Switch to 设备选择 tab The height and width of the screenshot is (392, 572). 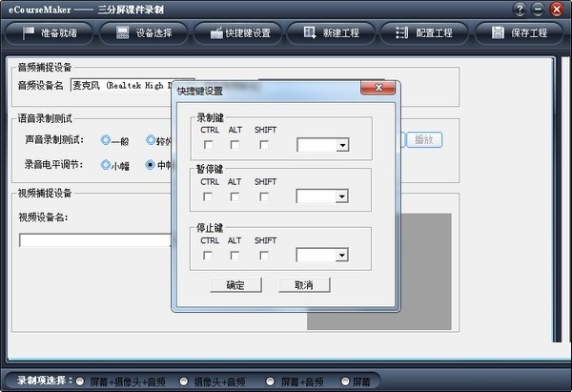(143, 33)
